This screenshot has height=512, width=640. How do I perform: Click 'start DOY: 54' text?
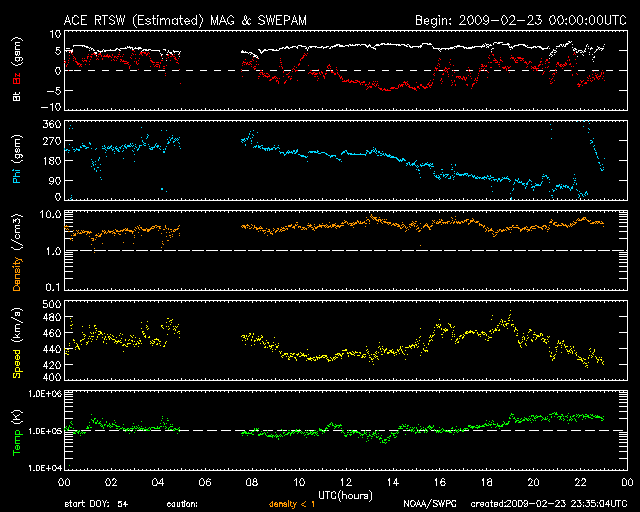coord(96,504)
